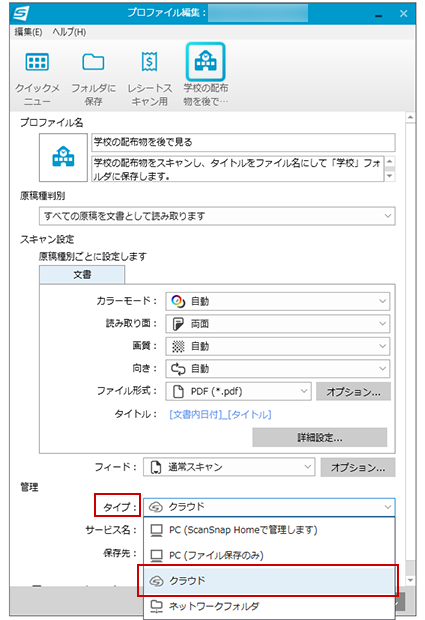Open the 画質 dropdown

(278, 346)
